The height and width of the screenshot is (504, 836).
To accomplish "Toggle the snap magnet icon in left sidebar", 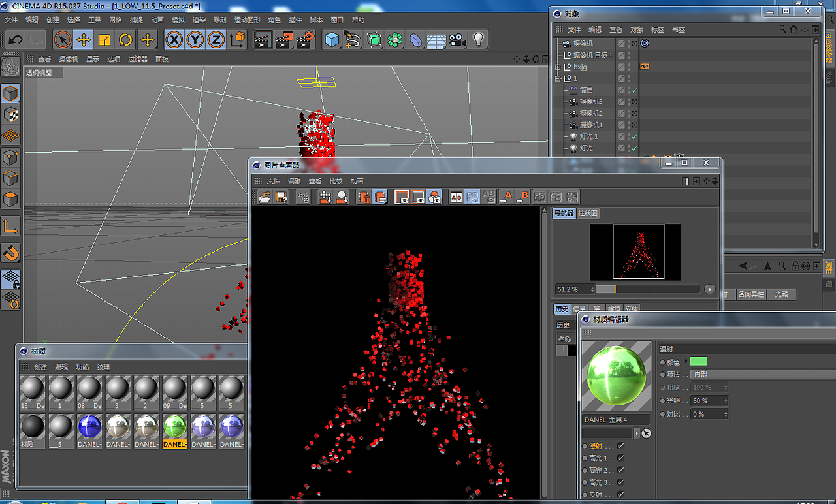I will (x=10, y=253).
